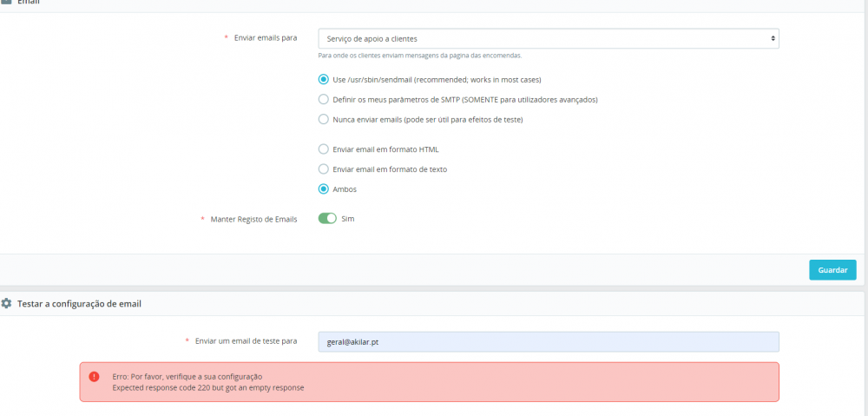This screenshot has height=416, width=868.
Task: Click 'Testar a configuração de email' heading
Action: pos(79,304)
